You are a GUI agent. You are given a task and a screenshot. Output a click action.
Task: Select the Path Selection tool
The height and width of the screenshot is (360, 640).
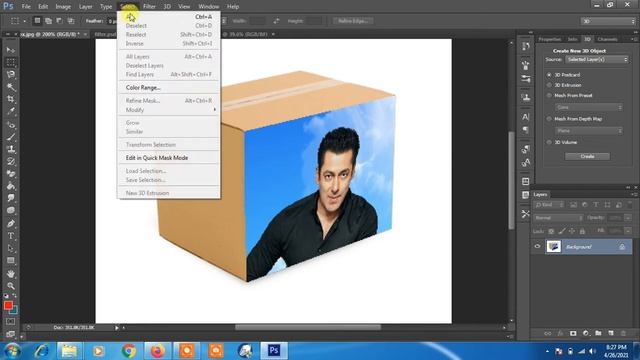point(11,248)
